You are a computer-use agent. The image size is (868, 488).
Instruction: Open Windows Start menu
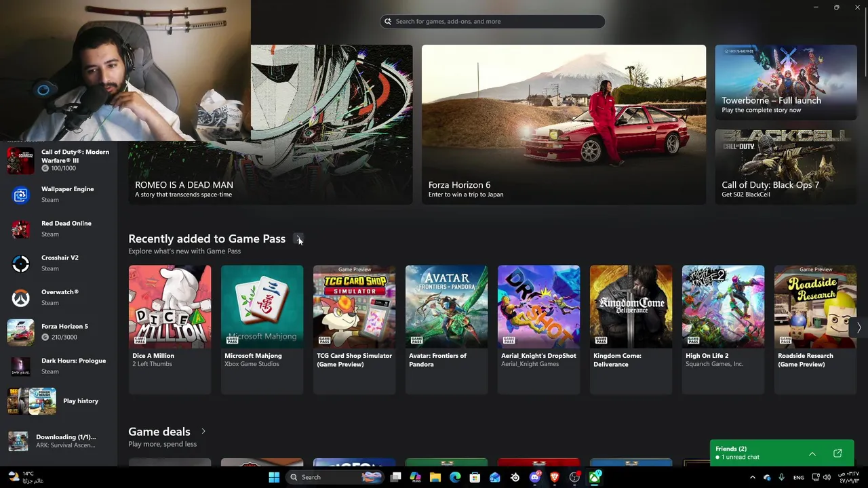[x=274, y=477]
